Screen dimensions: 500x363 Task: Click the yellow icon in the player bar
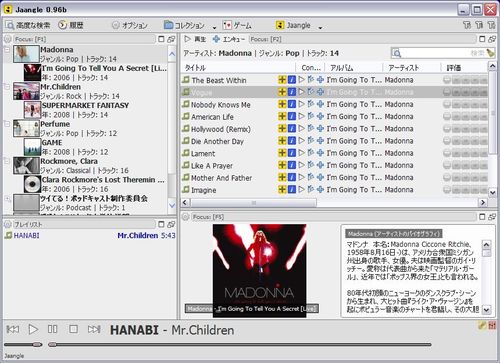[482, 325]
